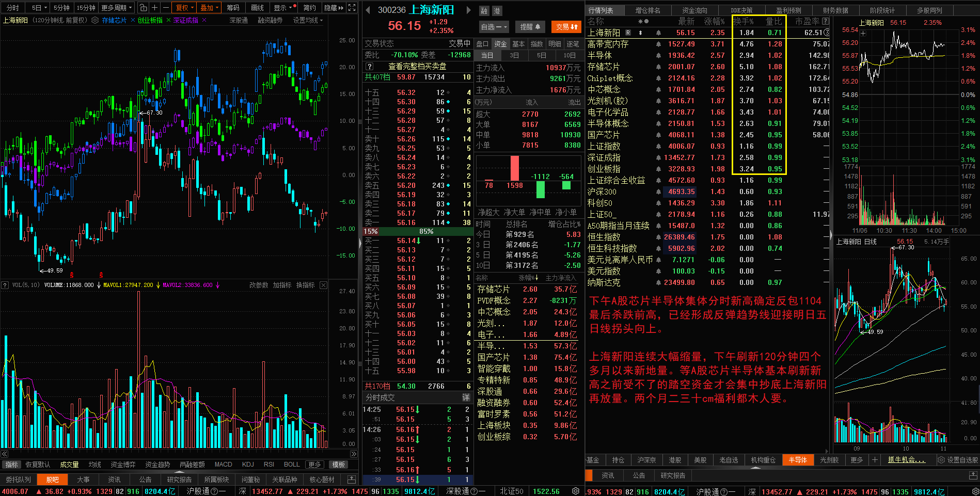
Task: Click the VOL indicator help question mark
Action: [5, 285]
